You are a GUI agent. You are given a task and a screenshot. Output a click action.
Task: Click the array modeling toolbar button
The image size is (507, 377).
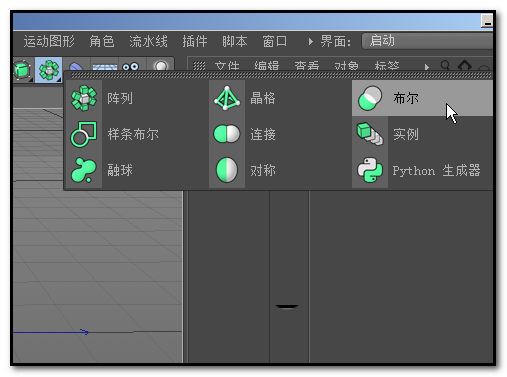click(49, 70)
